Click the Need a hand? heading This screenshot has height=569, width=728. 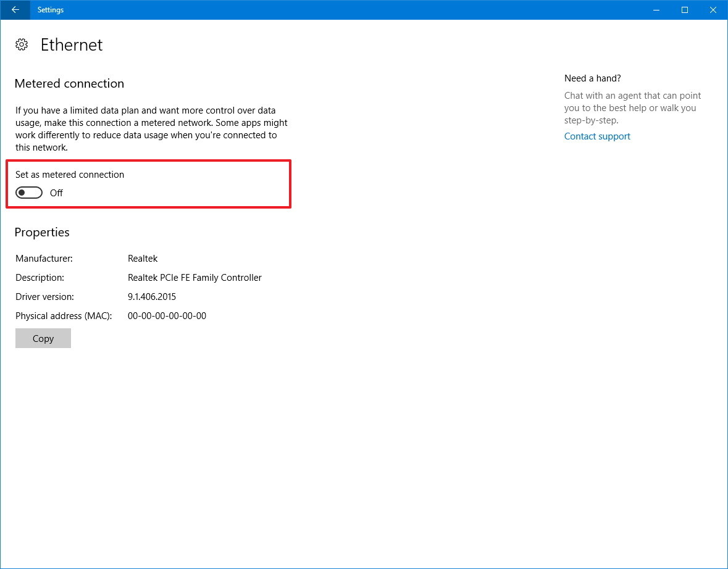pos(592,78)
